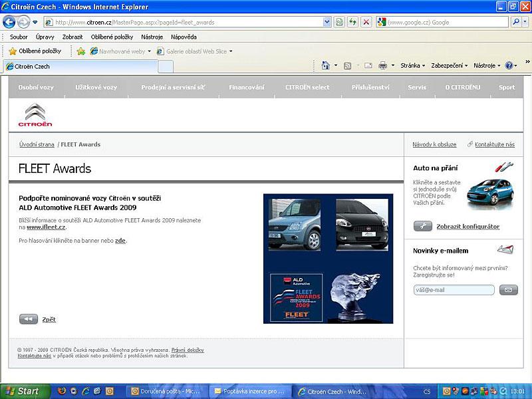The image size is (532, 399).
Task: Expand the address bar history dropdown
Action: (327, 23)
